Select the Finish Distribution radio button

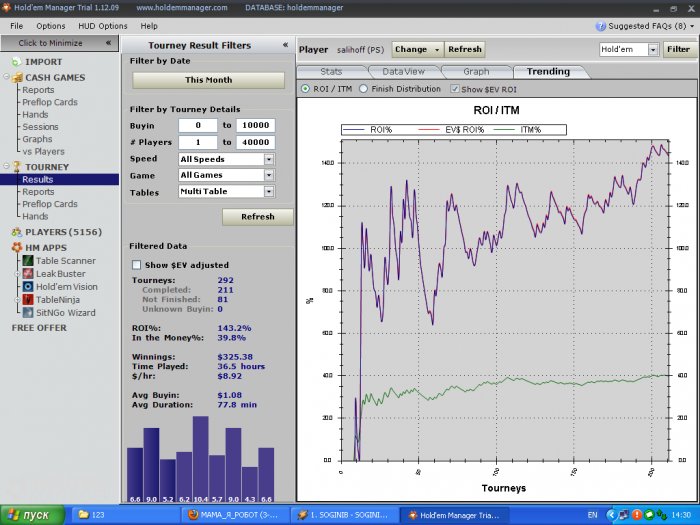[363, 89]
